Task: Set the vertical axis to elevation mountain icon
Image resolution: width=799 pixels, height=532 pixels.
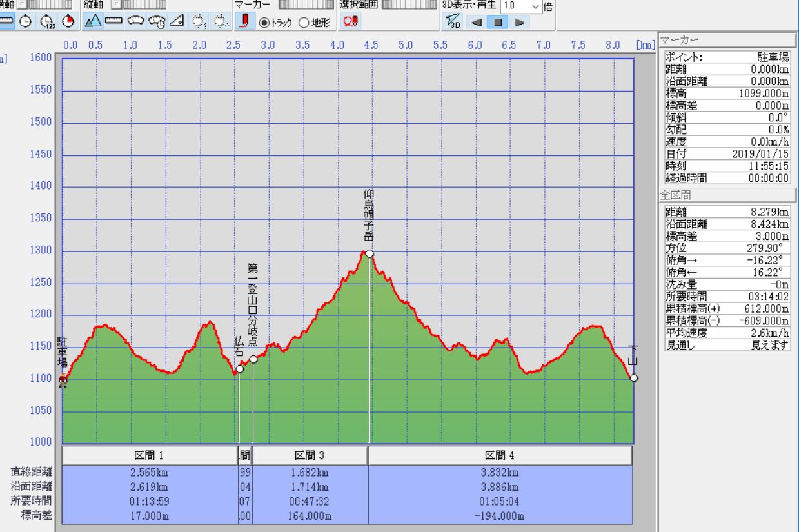Action: (93, 21)
